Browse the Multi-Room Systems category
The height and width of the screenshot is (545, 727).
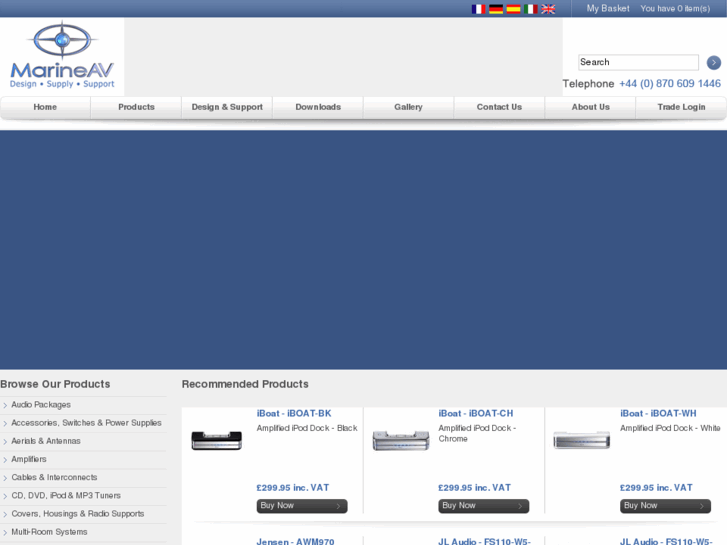49,532
